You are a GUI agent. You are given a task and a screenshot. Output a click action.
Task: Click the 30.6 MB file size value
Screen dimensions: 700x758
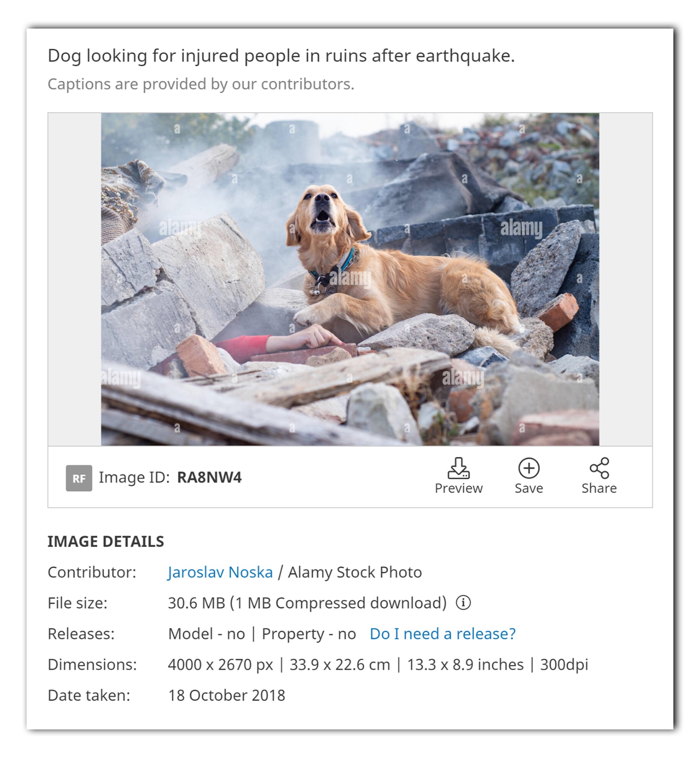pyautogui.click(x=196, y=603)
